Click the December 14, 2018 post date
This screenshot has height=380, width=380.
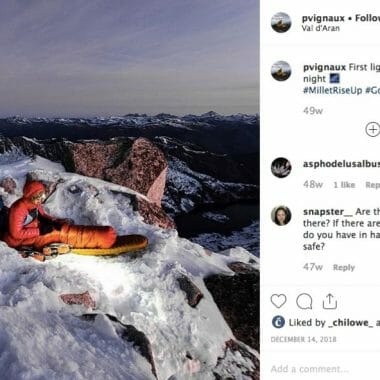click(x=303, y=339)
